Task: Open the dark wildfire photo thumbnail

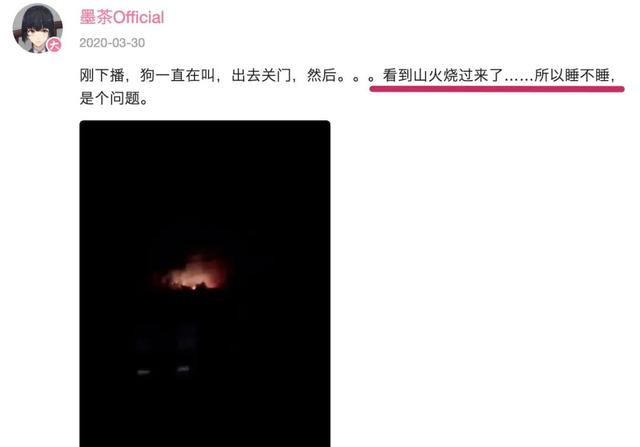Action: [x=205, y=283]
